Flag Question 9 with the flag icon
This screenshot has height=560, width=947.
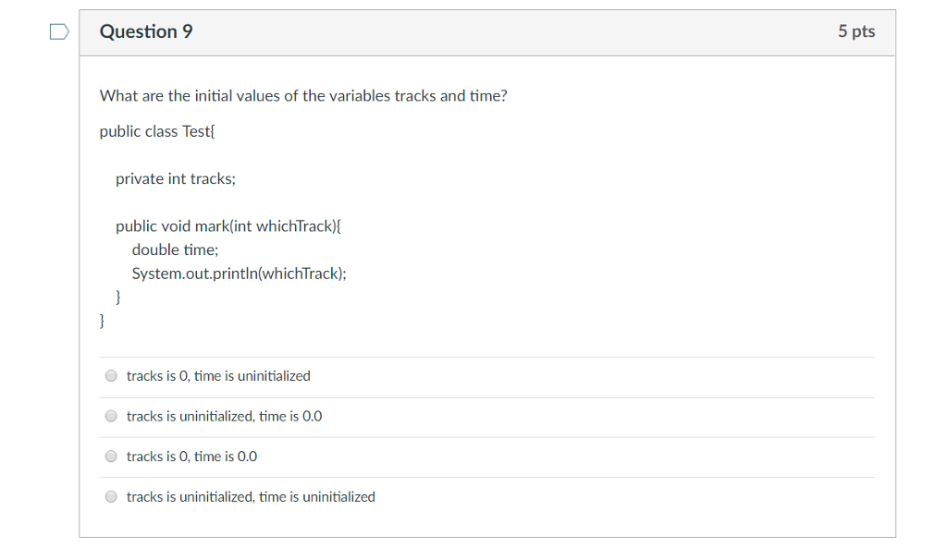[x=59, y=32]
